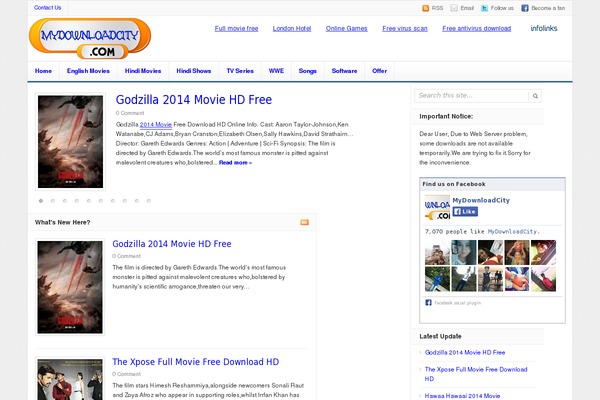Screen dimensions: 600x400
Task: Open The Xpose link in Latest Update
Action: [476, 374]
